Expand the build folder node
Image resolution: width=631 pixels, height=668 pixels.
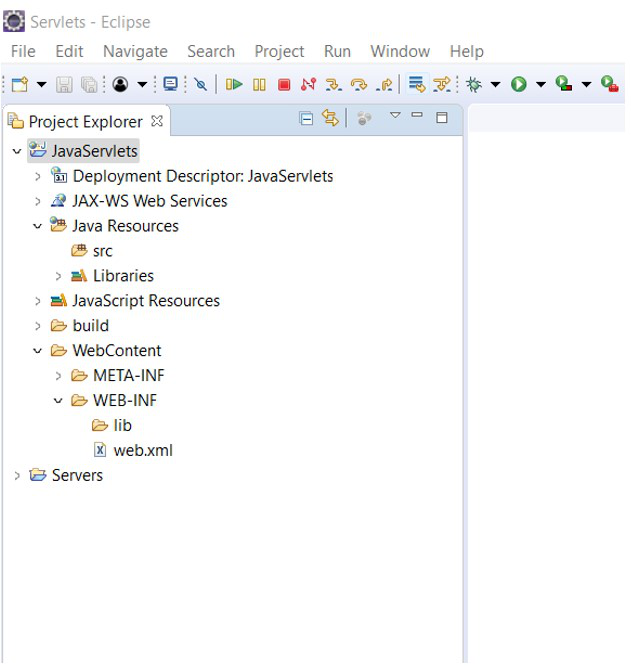(37, 326)
